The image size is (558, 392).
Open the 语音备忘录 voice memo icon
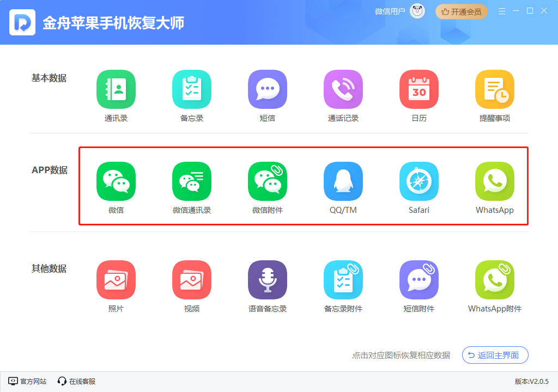pyautogui.click(x=268, y=280)
